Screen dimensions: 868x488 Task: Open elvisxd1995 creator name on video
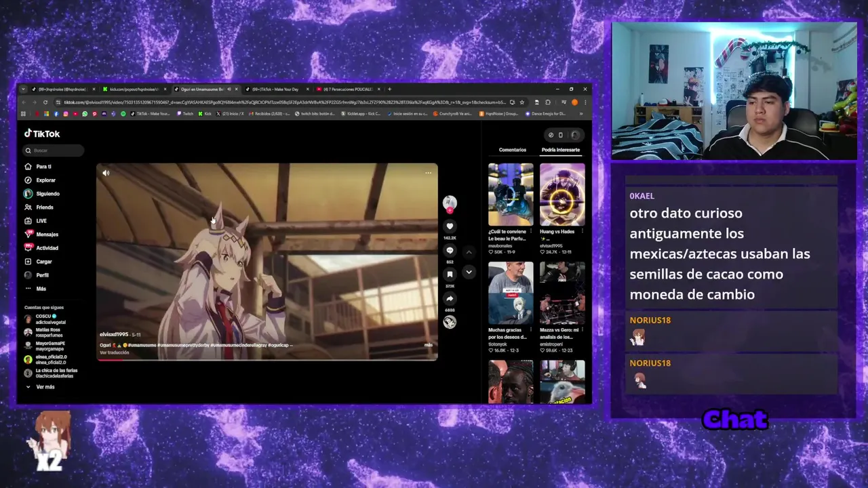114,334
